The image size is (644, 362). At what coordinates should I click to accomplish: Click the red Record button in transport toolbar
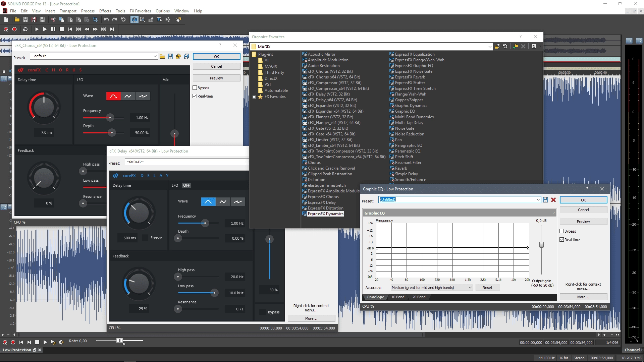pos(14,29)
